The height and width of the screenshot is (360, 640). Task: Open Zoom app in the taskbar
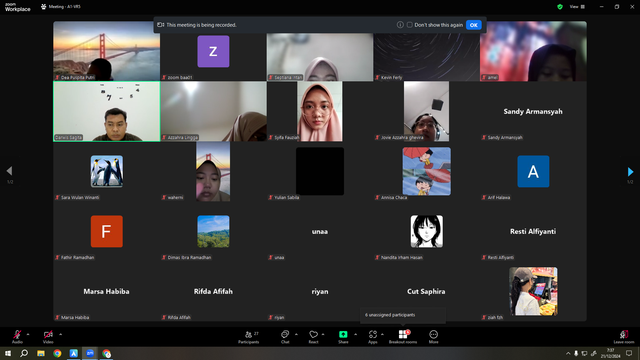[90, 353]
